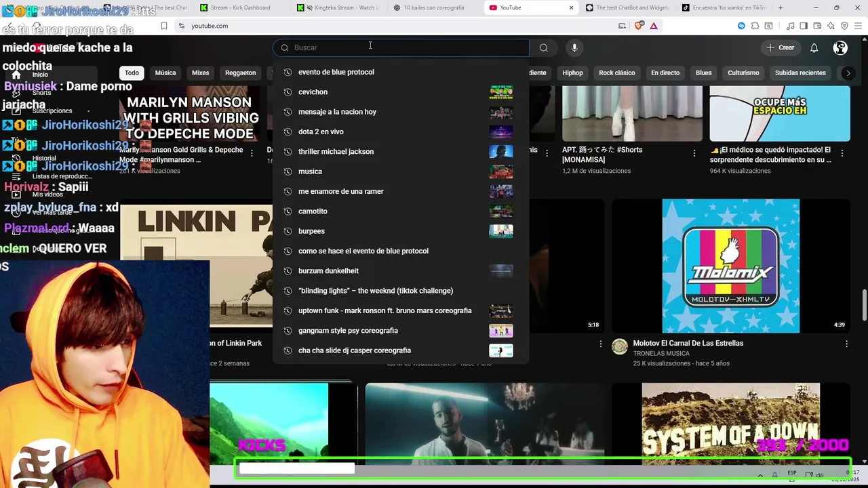Choose suggestion 'burzum dunkelheit'

click(401, 270)
